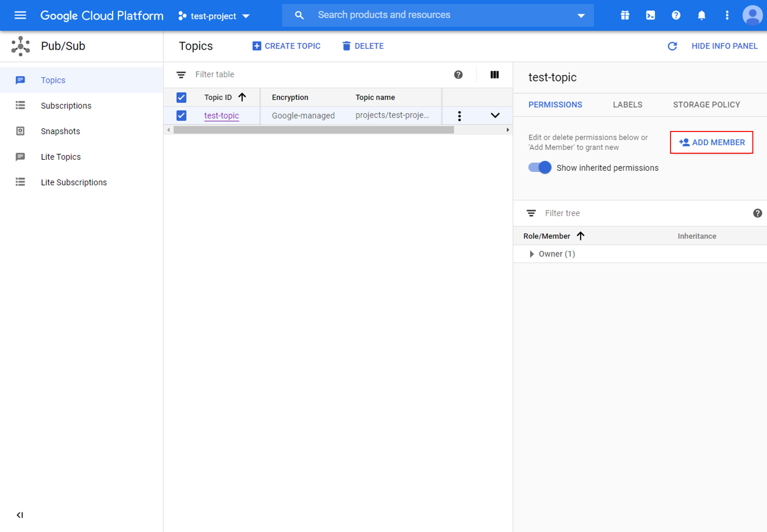The image size is (767, 532).
Task: Toggle Show inherited permissions switch
Action: point(540,167)
